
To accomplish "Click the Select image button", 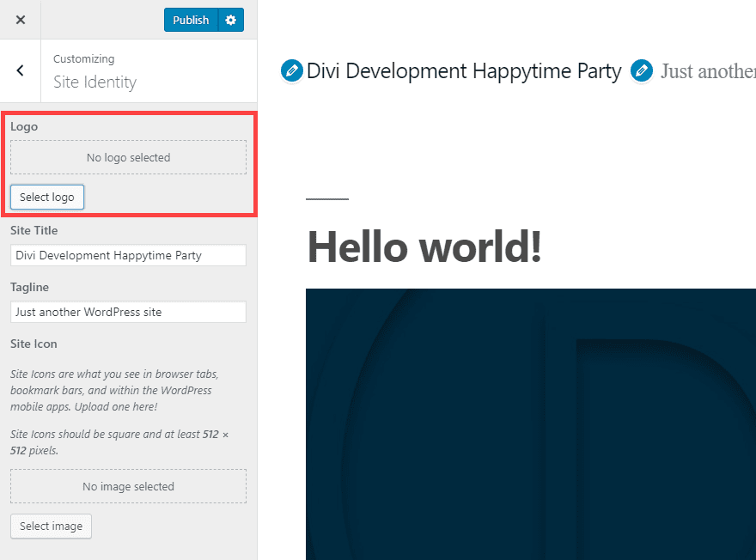I will pyautogui.click(x=51, y=526).
